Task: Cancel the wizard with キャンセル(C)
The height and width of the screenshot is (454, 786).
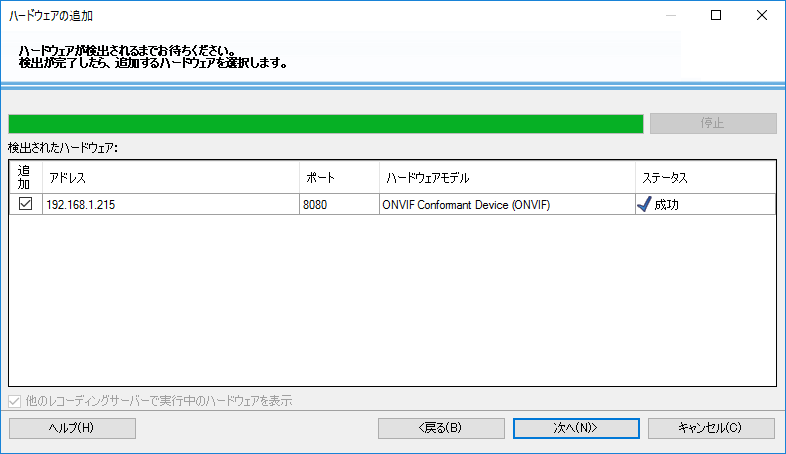Action: (x=711, y=428)
